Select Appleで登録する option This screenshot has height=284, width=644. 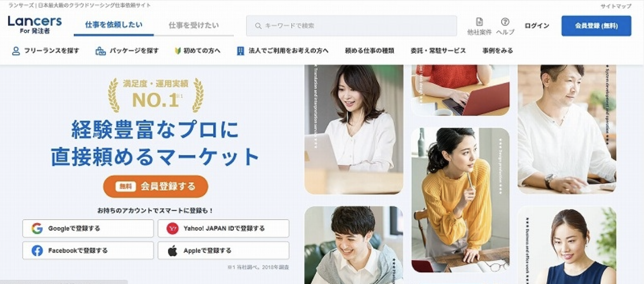pyautogui.click(x=223, y=251)
